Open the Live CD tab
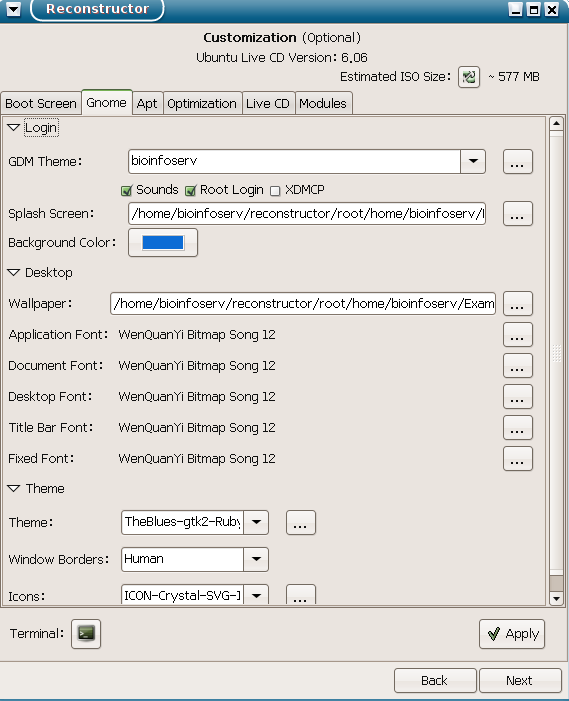 [x=268, y=103]
